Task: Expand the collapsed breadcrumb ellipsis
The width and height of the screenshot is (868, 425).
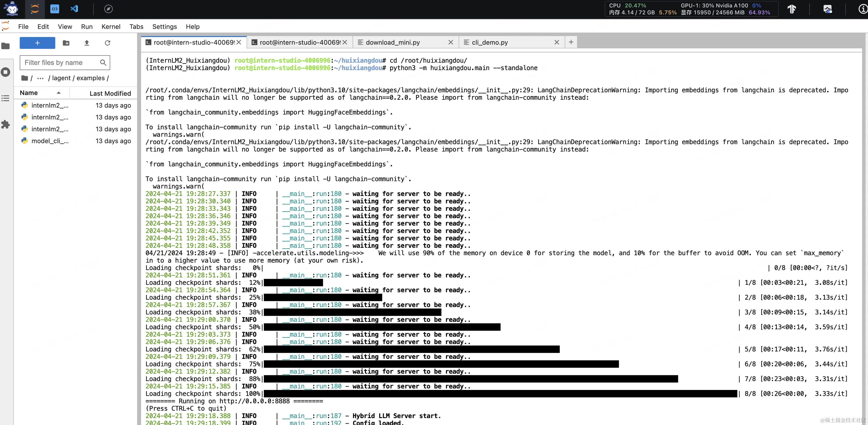Action: [40, 78]
